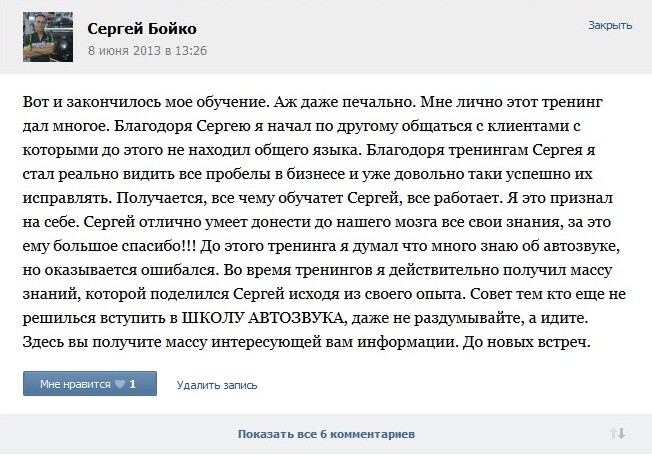Delete the post via Удалить запись
This screenshot has width=652, height=455.
(217, 385)
